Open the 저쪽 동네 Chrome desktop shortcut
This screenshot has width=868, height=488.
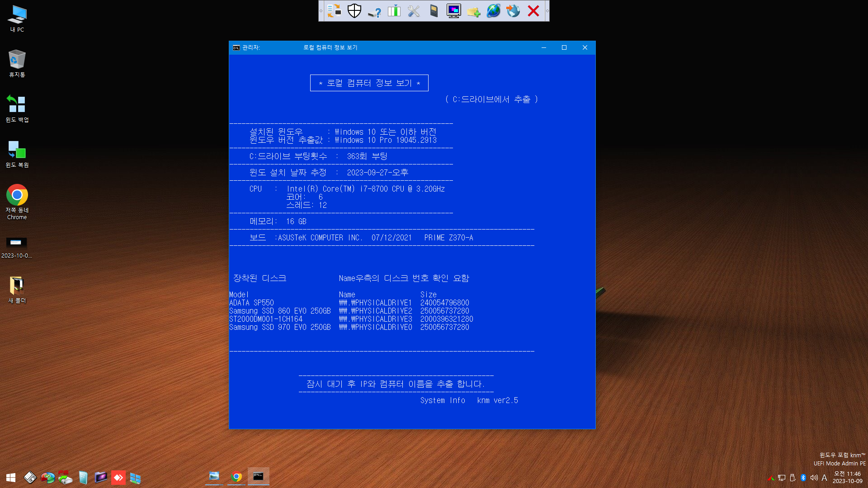pos(17,202)
